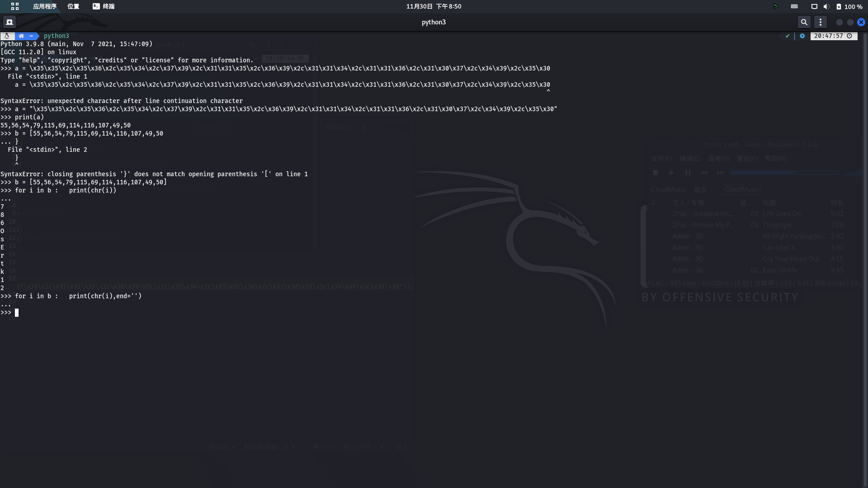The image size is (868, 488).
Task: Click the screen display tray icon
Action: click(814, 6)
